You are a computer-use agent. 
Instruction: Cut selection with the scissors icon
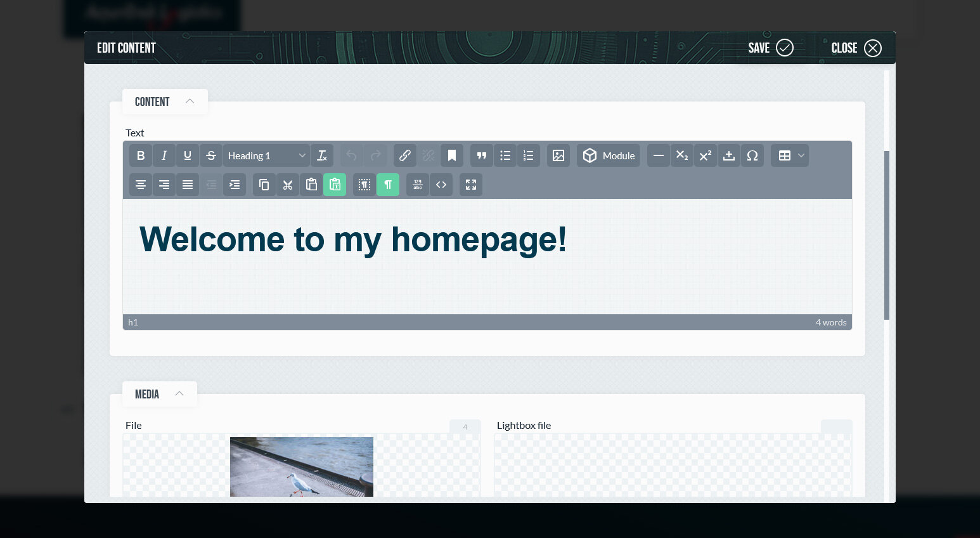click(288, 185)
